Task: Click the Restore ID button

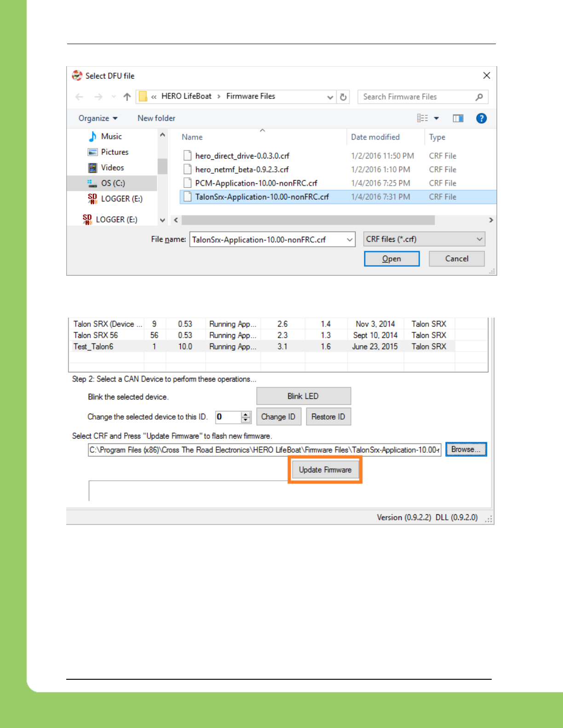Action: pos(328,417)
